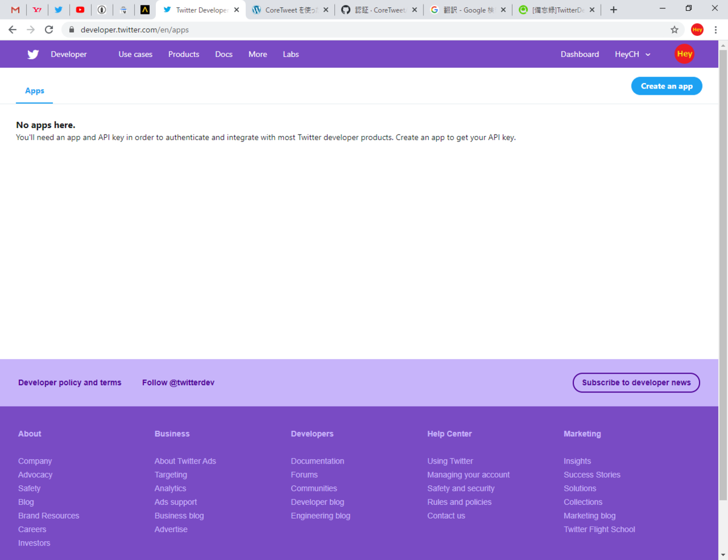The height and width of the screenshot is (560, 728).
Task: Click inside the address bar
Action: point(243,29)
